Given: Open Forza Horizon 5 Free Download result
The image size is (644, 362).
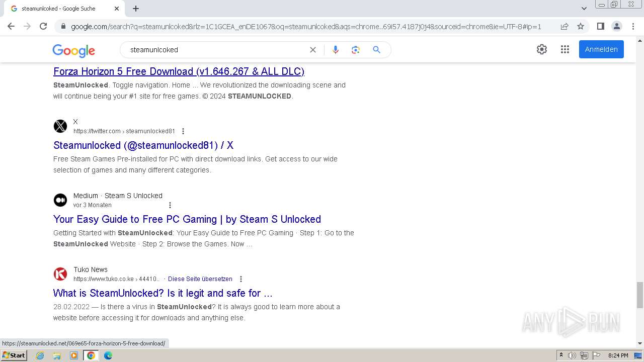Looking at the screenshot, I should pos(179,71).
